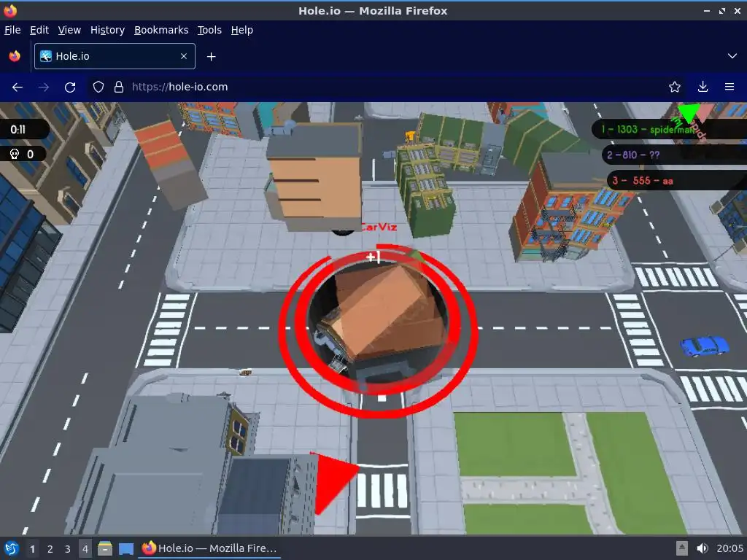Image resolution: width=747 pixels, height=560 pixels.
Task: Click the 0:11 game timer
Action: 24,130
